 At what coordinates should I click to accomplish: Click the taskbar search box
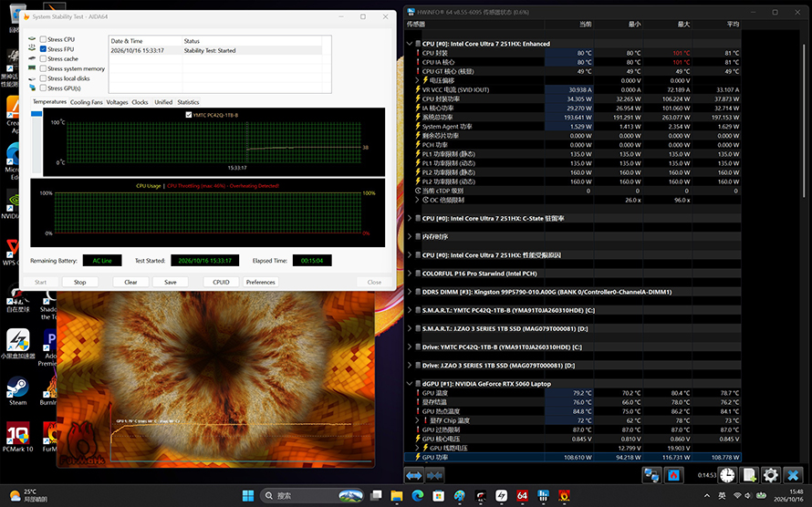[x=311, y=496]
